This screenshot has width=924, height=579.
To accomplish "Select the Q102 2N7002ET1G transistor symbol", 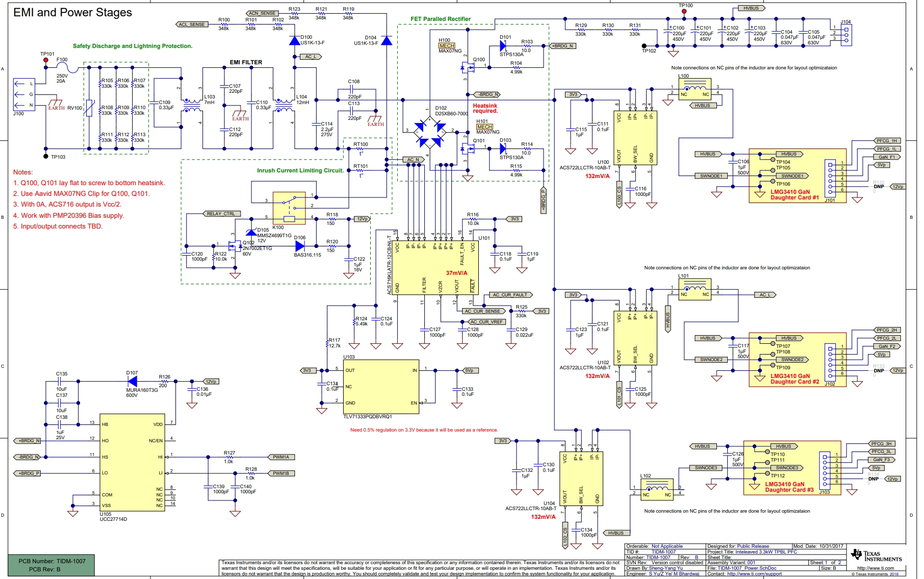I will click(x=235, y=247).
